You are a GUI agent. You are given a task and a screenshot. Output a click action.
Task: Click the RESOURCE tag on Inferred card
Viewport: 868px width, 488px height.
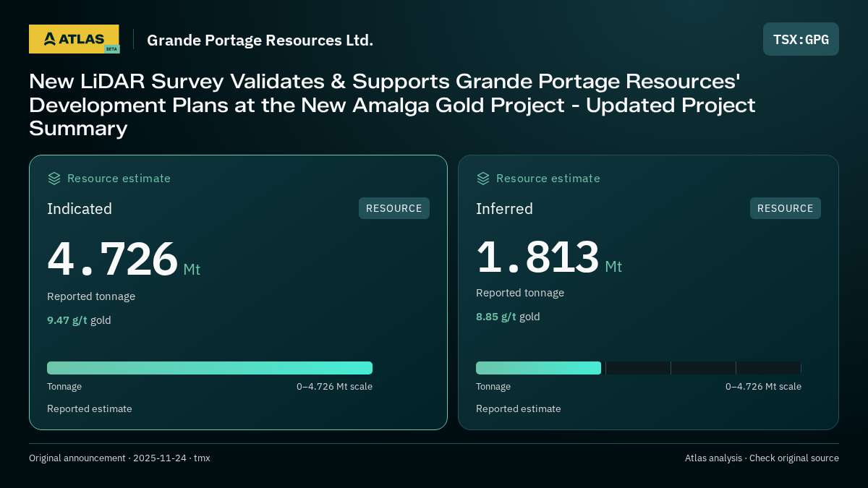pos(786,208)
